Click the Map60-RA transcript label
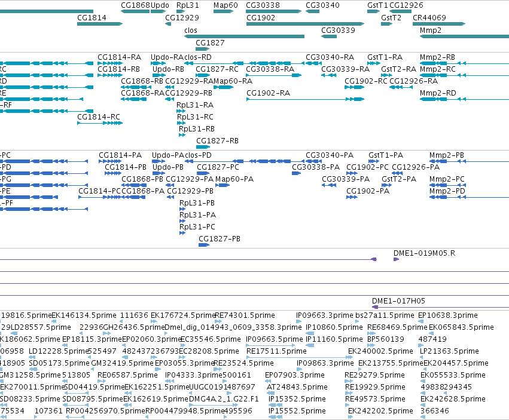The width and height of the screenshot is (509, 420). (x=233, y=81)
